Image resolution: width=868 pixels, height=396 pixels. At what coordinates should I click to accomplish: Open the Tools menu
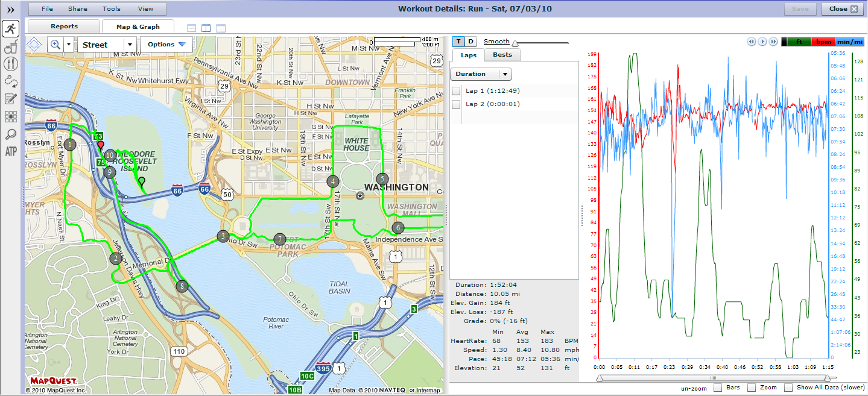(x=111, y=8)
